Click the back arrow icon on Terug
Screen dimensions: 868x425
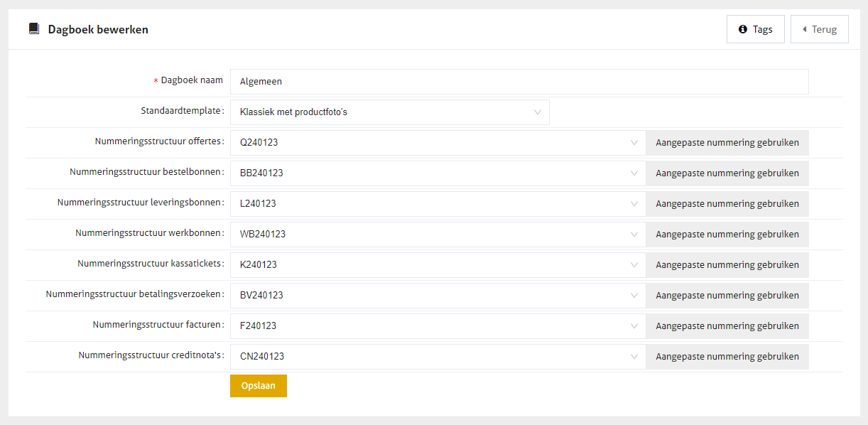click(x=805, y=29)
